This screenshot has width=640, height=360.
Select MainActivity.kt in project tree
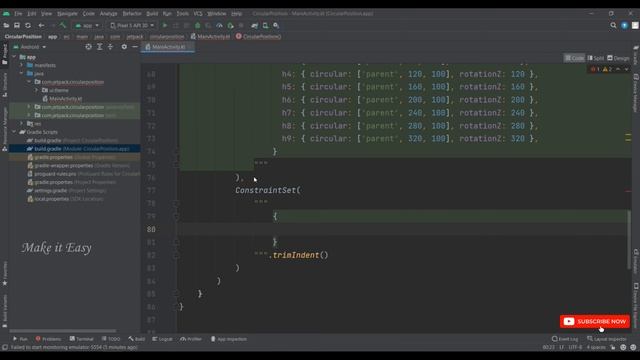[x=65, y=99]
